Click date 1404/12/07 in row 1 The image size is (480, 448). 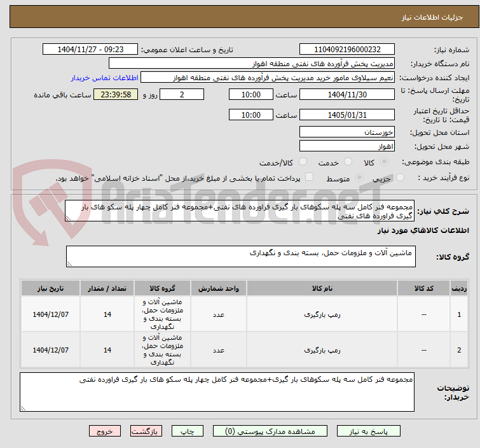click(50, 314)
